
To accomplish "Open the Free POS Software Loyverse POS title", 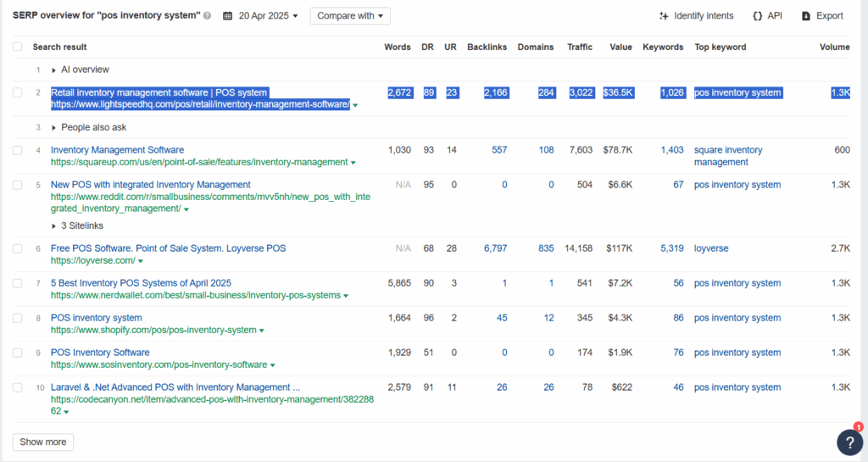I will (169, 248).
